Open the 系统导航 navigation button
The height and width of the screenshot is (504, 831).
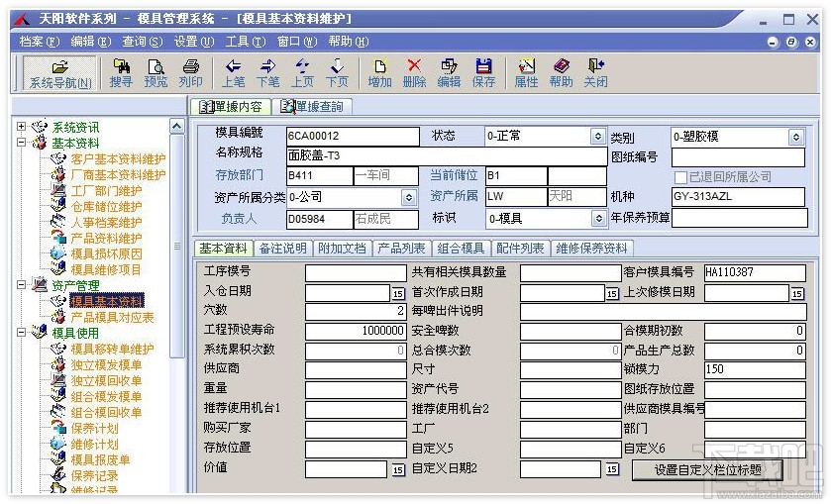[59, 73]
